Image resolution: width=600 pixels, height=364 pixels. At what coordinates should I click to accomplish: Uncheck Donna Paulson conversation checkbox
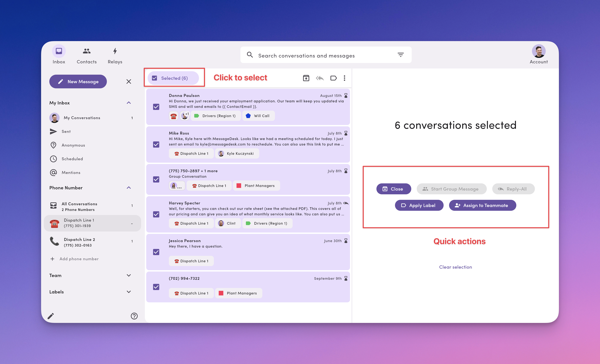click(156, 107)
